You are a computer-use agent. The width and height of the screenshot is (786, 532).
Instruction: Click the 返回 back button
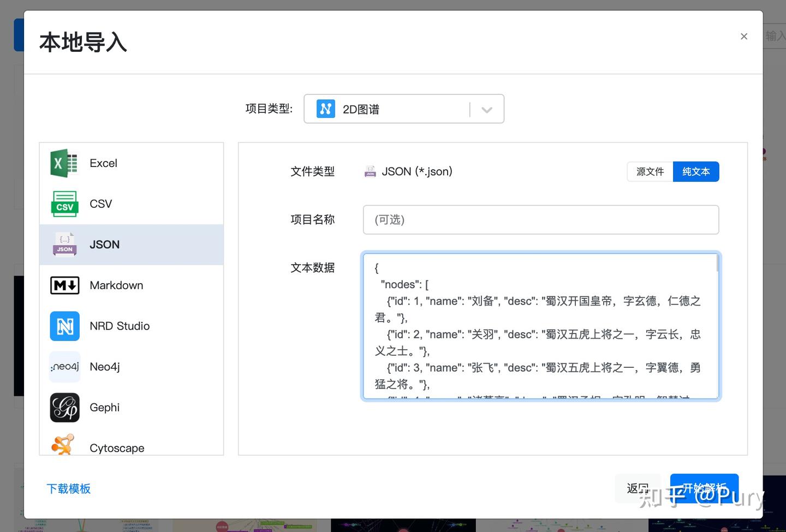(637, 488)
